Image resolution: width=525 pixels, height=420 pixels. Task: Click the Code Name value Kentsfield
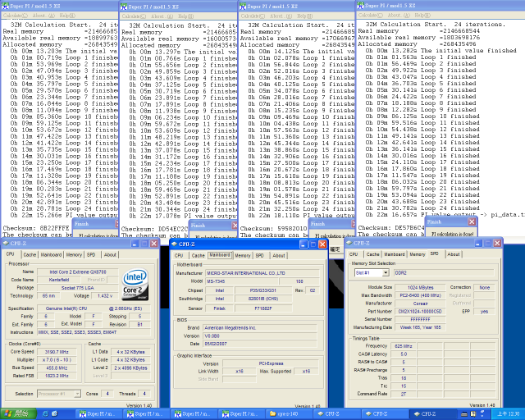[59, 280]
